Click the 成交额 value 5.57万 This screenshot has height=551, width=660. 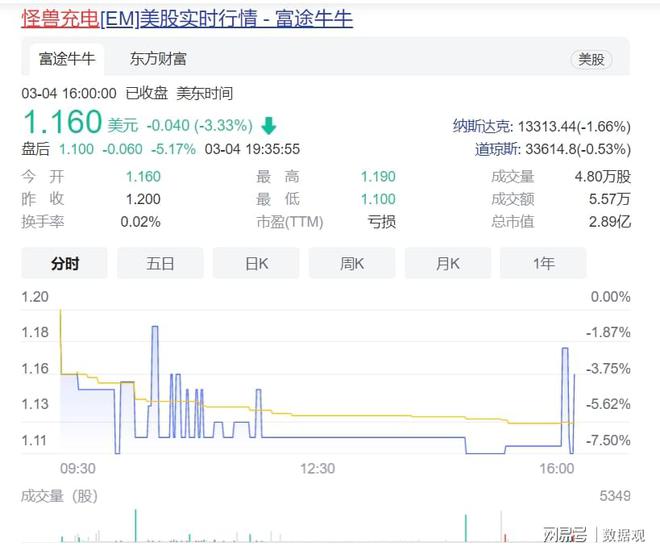pyautogui.click(x=609, y=199)
